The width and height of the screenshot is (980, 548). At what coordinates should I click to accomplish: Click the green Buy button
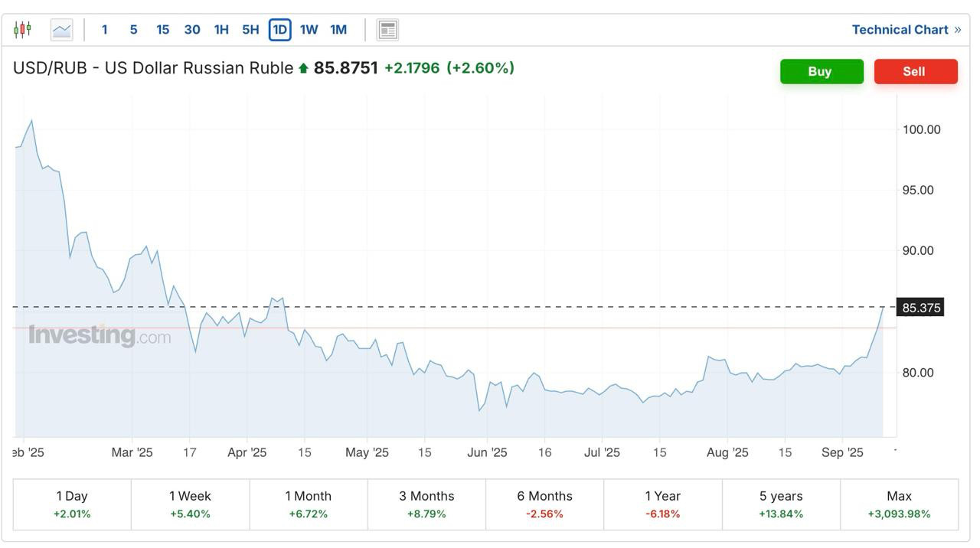822,71
